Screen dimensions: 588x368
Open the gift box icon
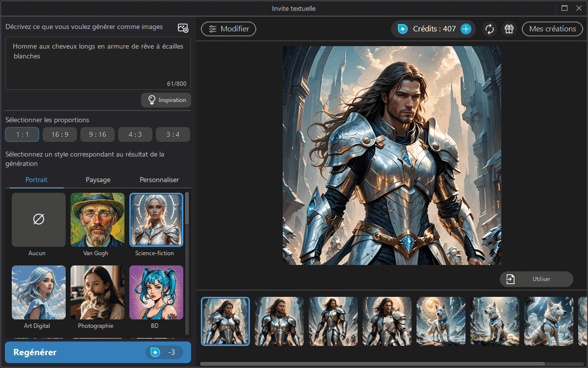[x=510, y=29]
